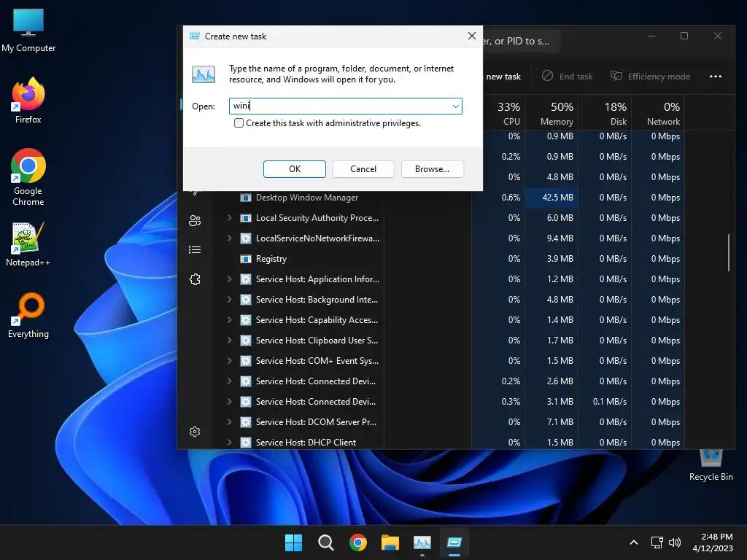Cancel the Create new task dialog
The height and width of the screenshot is (560, 747).
363,169
